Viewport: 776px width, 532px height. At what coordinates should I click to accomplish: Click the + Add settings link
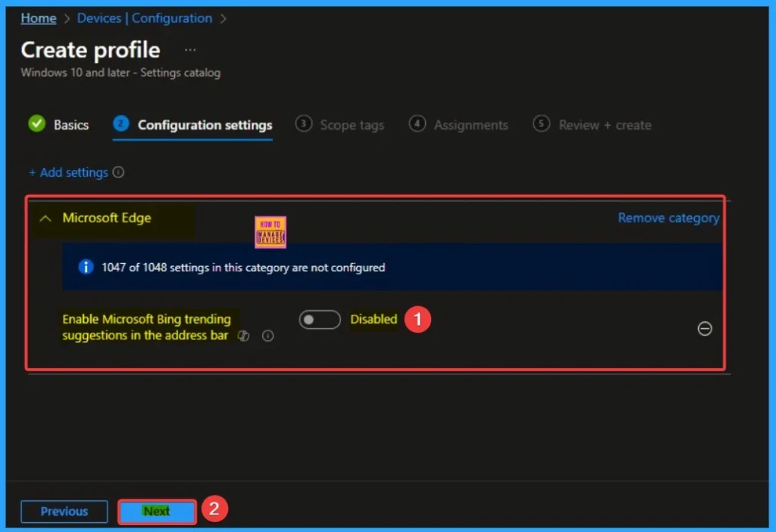point(68,172)
